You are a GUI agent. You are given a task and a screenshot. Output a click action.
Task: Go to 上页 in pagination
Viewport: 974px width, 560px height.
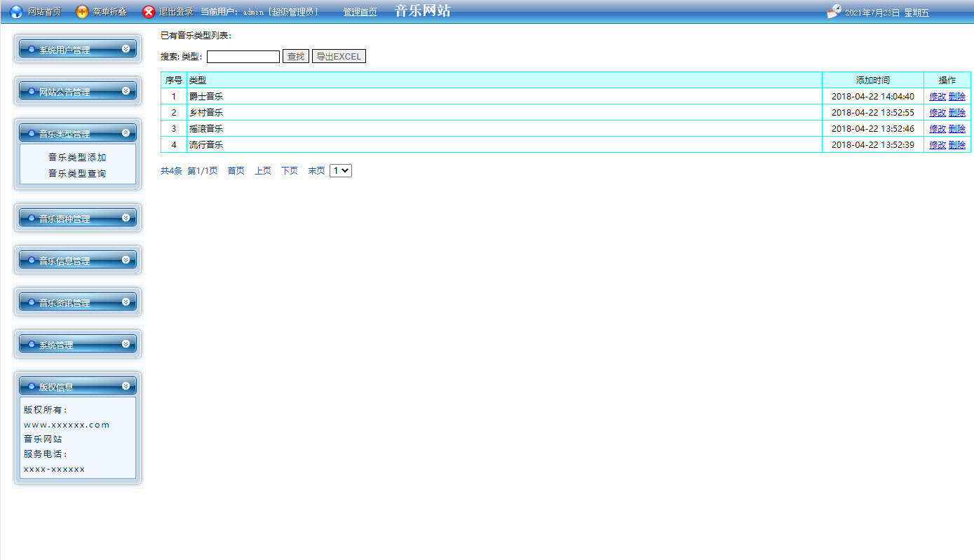pos(263,171)
